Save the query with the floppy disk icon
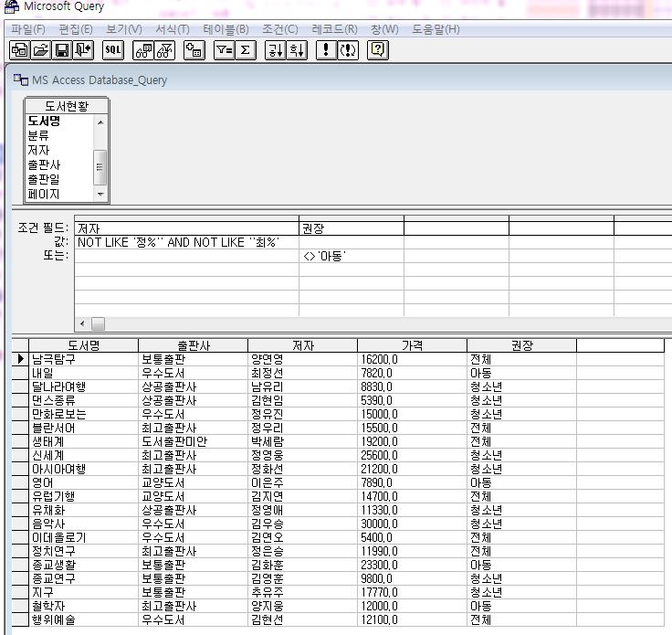The height and width of the screenshot is (635, 672). [62, 50]
